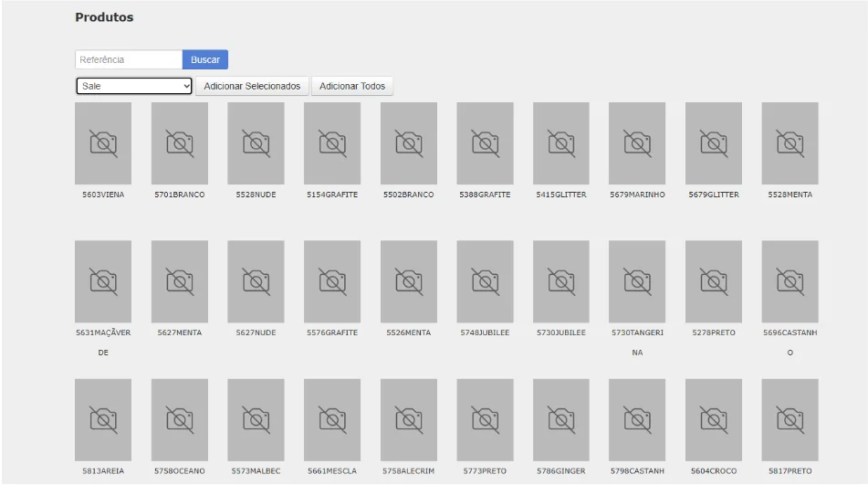Select product thumbnail 5604CROCO
Image resolution: width=868 pixels, height=485 pixels.
point(714,419)
